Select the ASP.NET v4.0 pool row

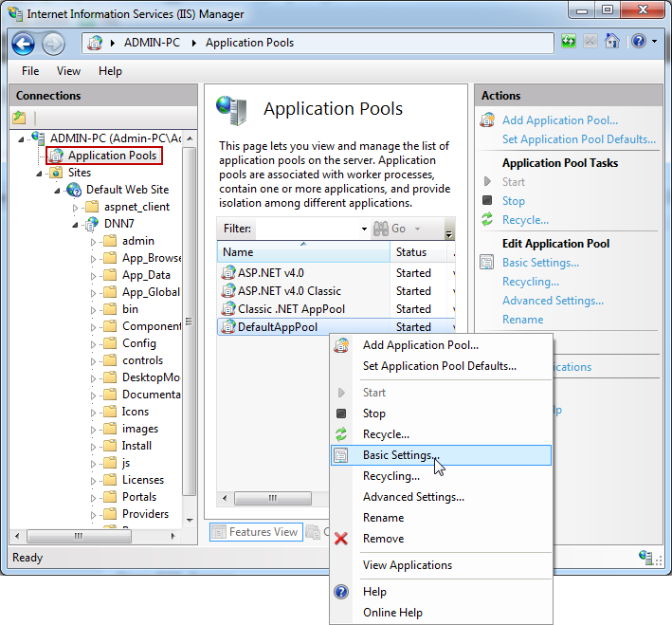[x=336, y=273]
